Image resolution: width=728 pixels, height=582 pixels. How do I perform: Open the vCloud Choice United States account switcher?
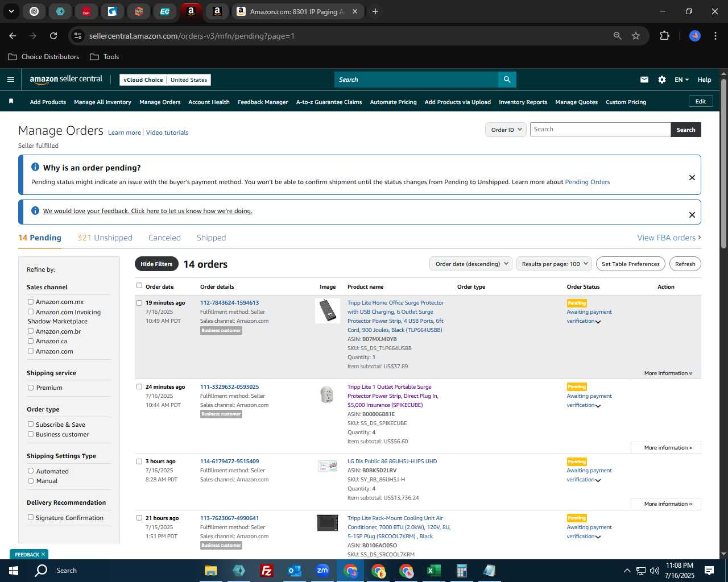[x=166, y=80]
